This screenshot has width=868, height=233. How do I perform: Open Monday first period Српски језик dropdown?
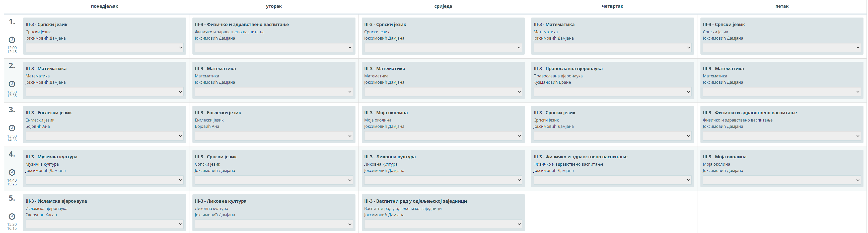coord(104,47)
